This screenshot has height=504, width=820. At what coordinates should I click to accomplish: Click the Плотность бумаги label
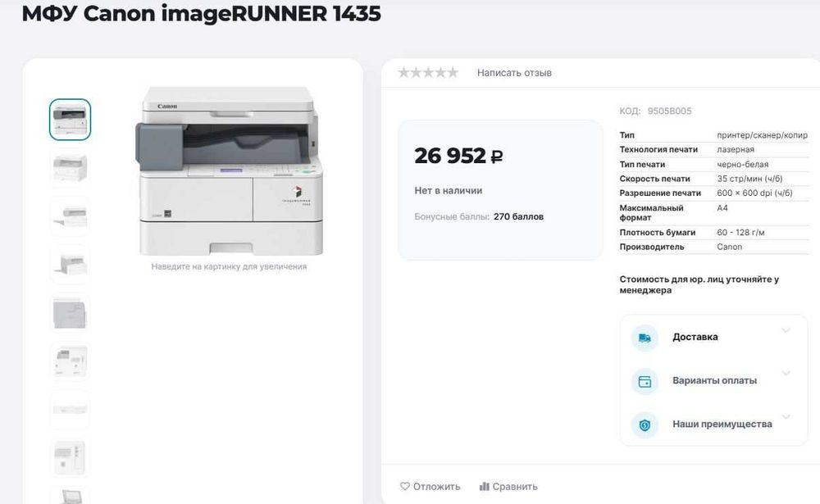[658, 232]
